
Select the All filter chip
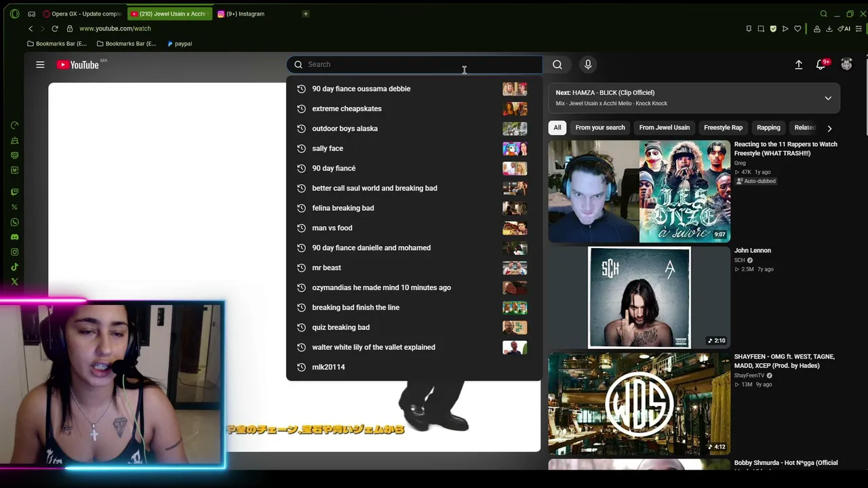(x=557, y=127)
